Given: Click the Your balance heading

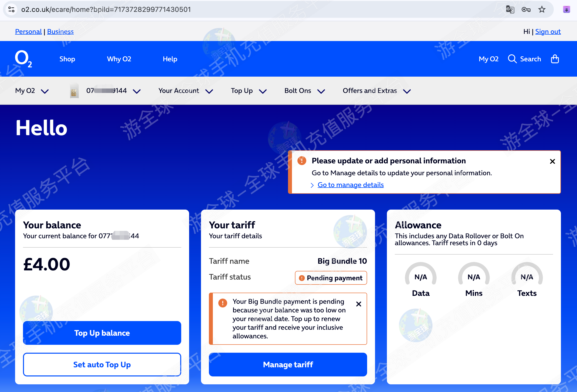Looking at the screenshot, I should (52, 225).
